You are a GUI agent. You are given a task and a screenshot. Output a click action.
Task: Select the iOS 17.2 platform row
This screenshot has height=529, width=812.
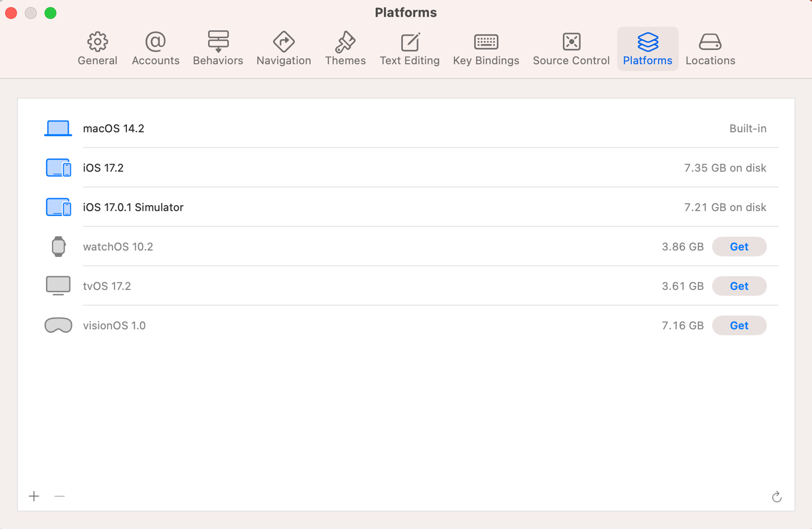click(103, 168)
